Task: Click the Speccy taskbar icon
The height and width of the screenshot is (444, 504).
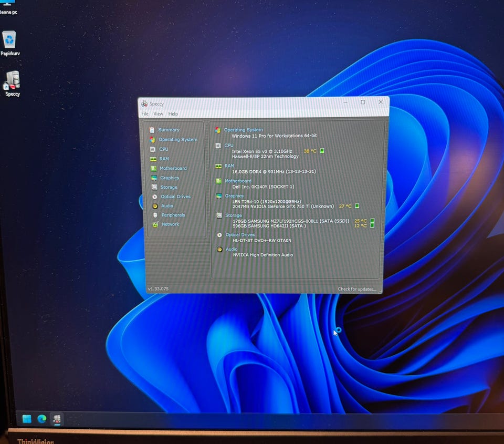Action: point(57,419)
